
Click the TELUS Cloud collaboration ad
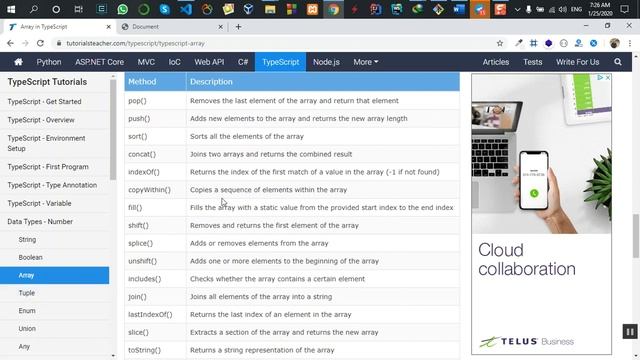(541, 214)
